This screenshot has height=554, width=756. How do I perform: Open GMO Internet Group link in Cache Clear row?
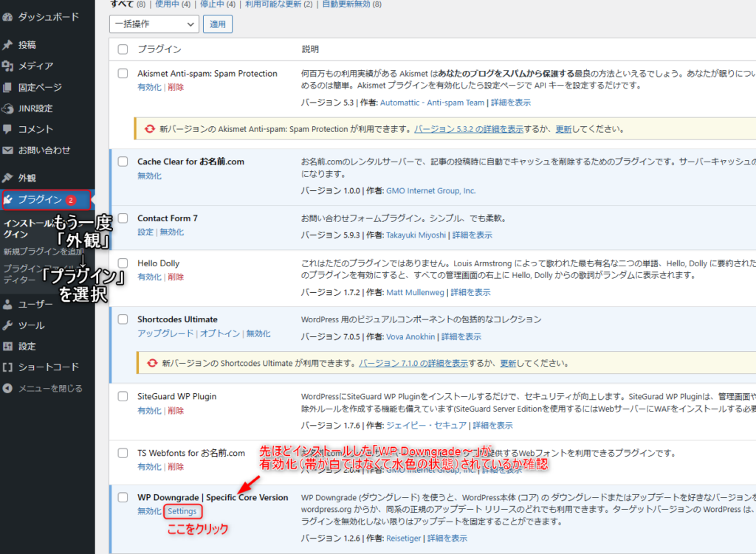(431, 191)
